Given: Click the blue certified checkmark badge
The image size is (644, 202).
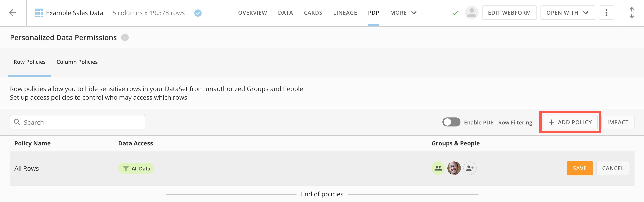Looking at the screenshot, I should 198,13.
